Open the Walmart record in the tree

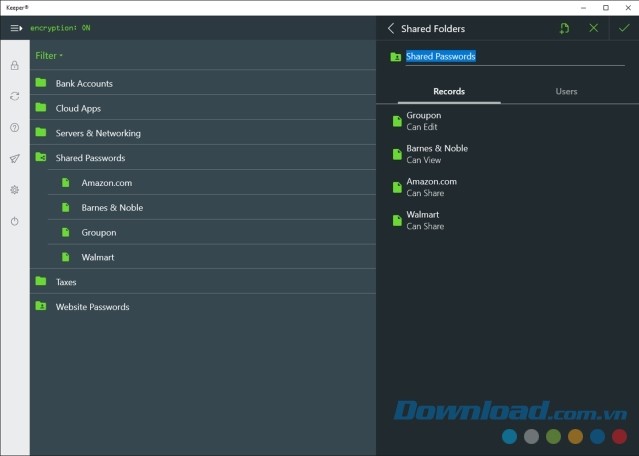[x=98, y=257]
